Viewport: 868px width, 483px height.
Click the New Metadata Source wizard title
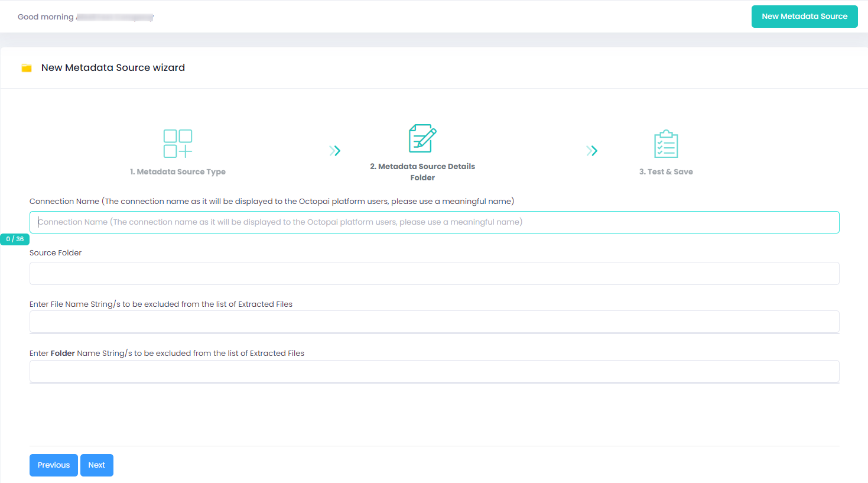(x=113, y=68)
